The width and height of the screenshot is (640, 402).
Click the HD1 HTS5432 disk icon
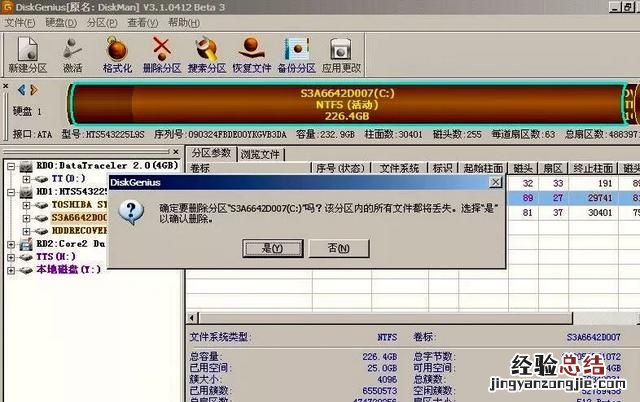point(26,192)
